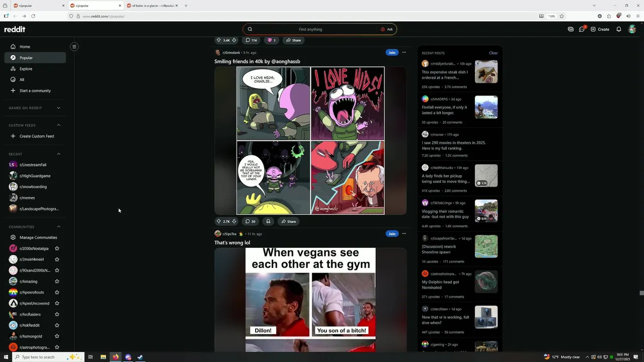Open the Create post menu
644x362 pixels.
(600, 29)
